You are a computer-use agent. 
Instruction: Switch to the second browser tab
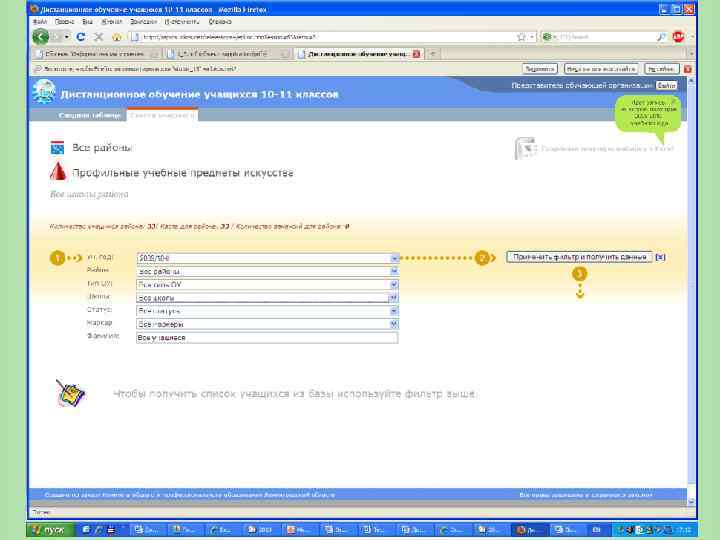228,54
